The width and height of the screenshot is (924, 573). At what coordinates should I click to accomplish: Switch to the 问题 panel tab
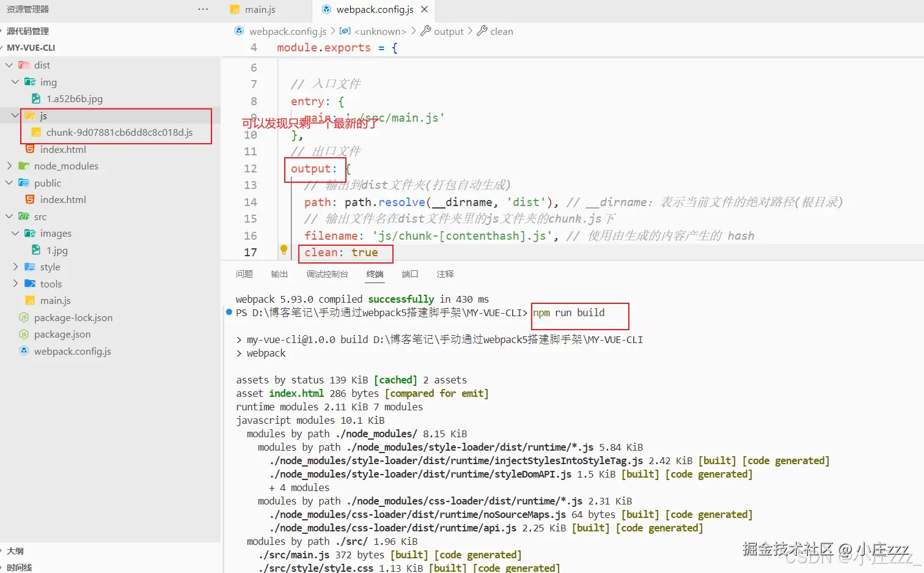(244, 274)
